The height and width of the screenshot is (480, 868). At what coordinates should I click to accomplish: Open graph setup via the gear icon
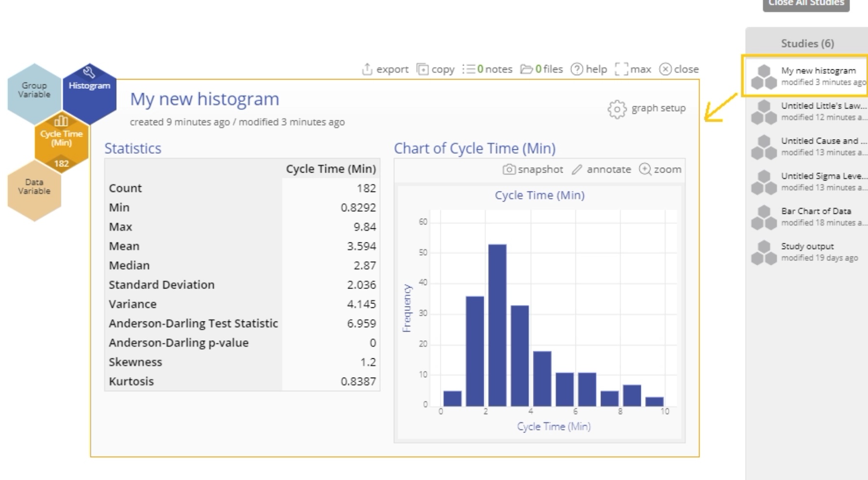tap(617, 109)
